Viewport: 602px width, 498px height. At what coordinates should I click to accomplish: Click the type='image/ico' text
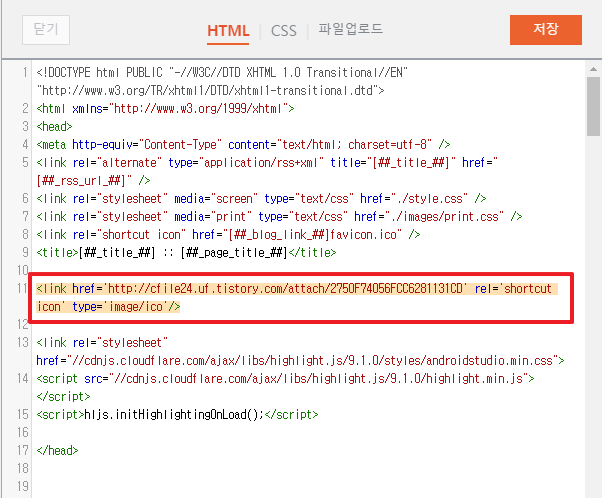121,307
